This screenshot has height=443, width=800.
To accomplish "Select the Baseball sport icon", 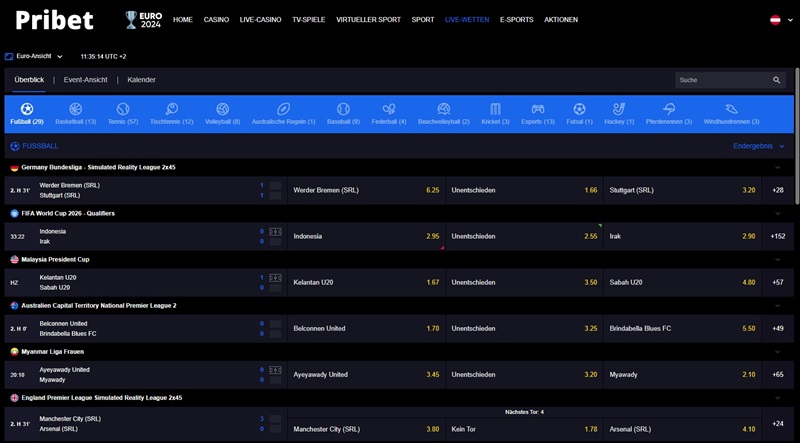I will [x=343, y=109].
